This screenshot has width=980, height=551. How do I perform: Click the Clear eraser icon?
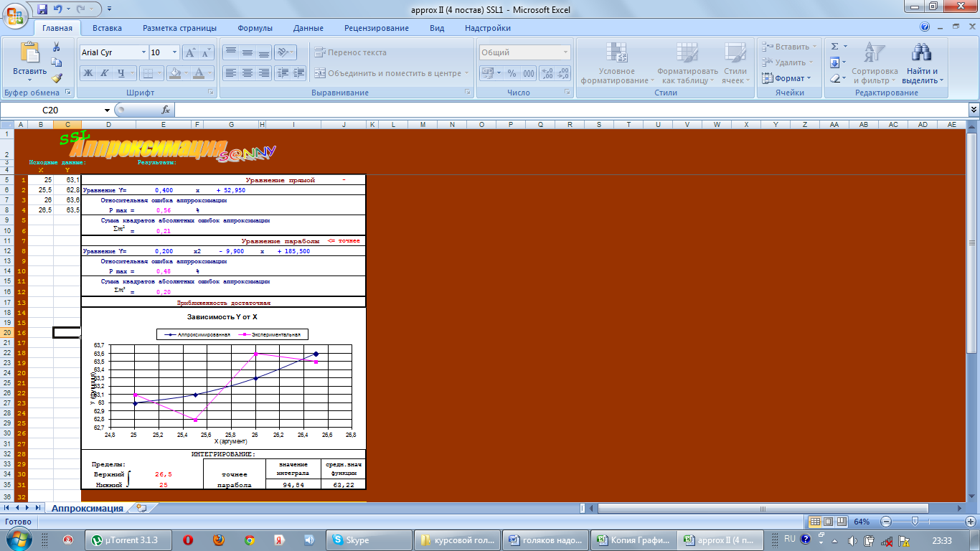(834, 78)
